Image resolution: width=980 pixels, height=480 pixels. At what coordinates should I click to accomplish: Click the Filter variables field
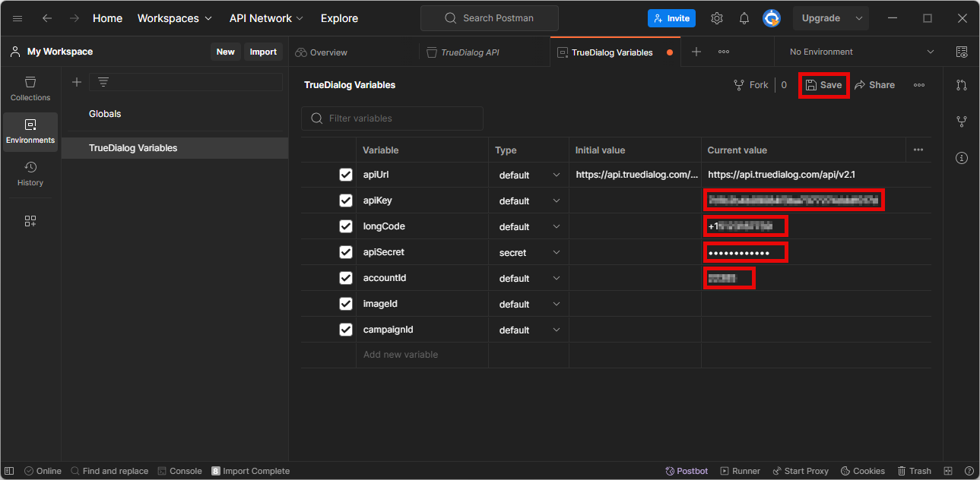(x=392, y=118)
